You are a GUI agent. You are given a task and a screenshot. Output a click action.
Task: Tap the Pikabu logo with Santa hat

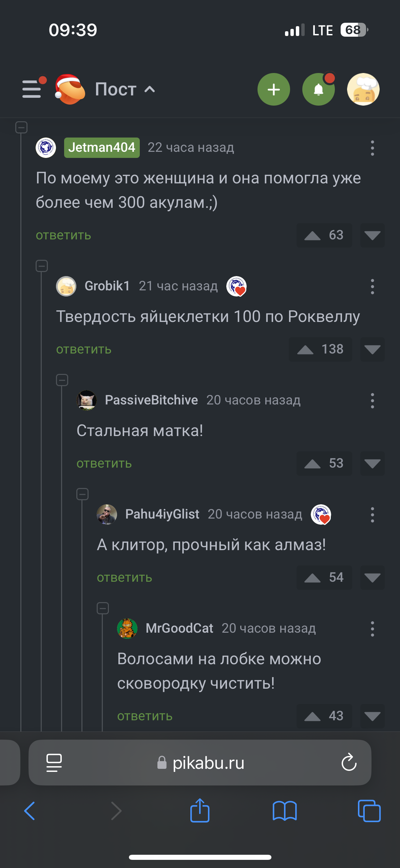[x=70, y=89]
